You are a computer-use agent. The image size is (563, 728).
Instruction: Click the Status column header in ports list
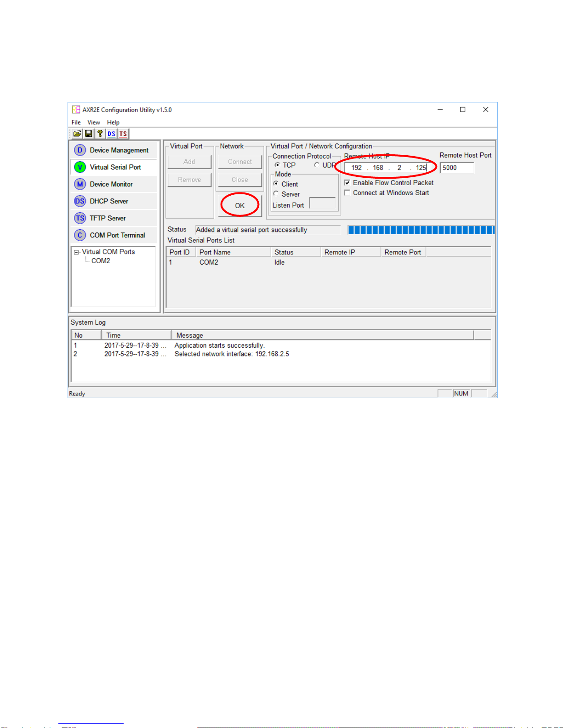point(296,252)
